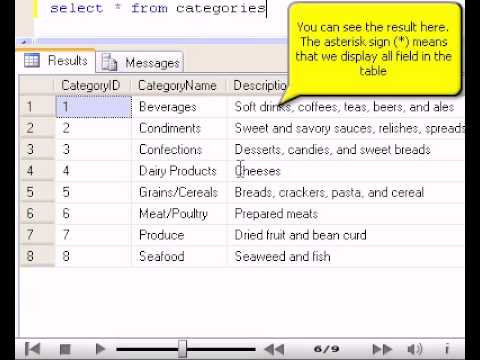This screenshot has width=480, height=360.
Task: Select the Confections cell
Action: pyautogui.click(x=179, y=150)
